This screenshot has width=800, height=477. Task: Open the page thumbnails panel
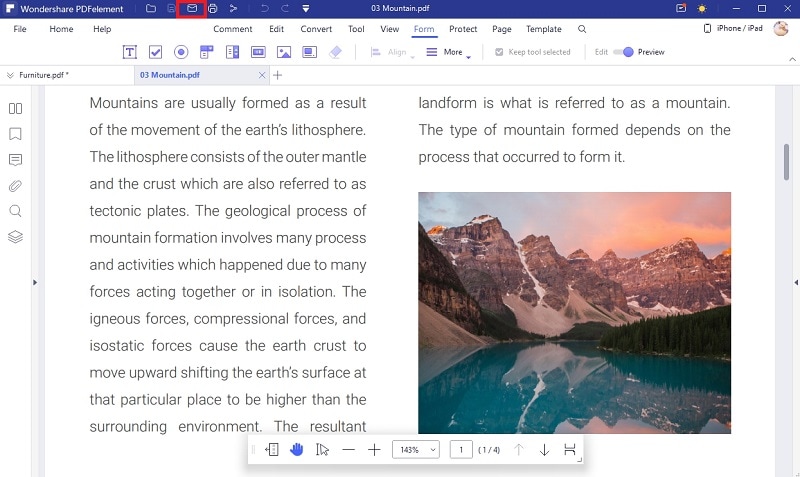[x=15, y=108]
